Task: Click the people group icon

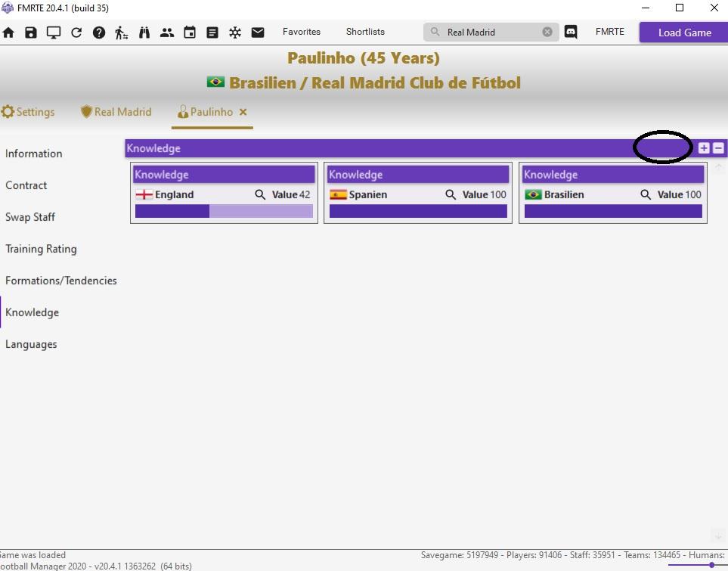Action: point(166,33)
